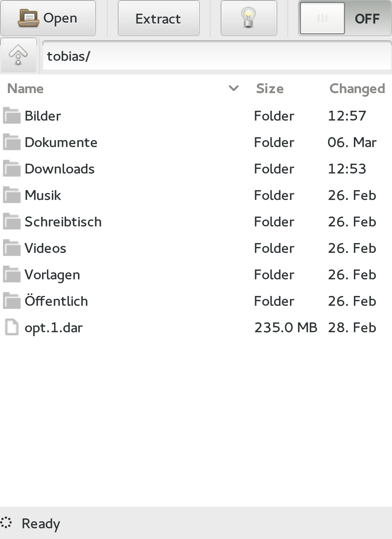This screenshot has height=539, width=392.
Task: Click the tobias/ location field
Action: tap(217, 56)
